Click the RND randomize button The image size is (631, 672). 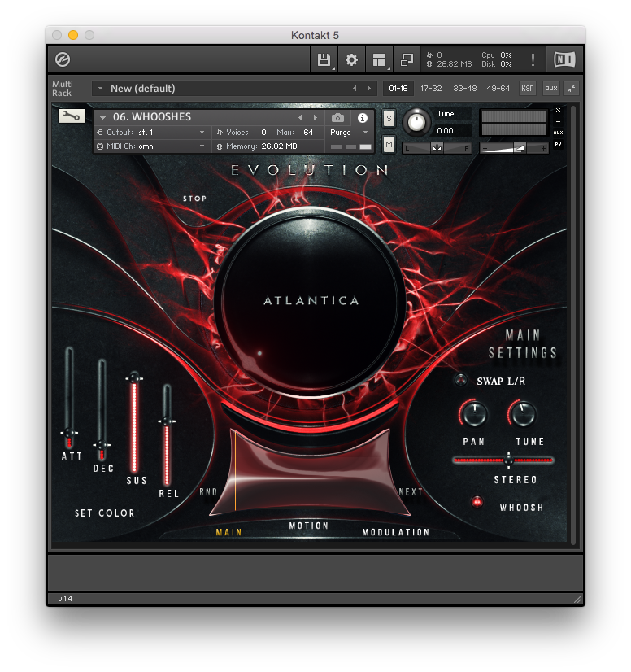208,491
